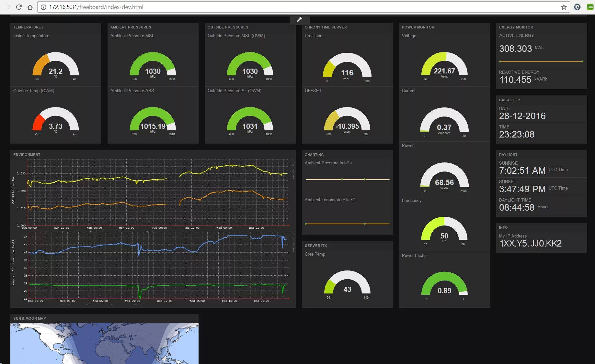This screenshot has height=364, width=595.
Task: Click the ENERGY MONITOR pane title
Action: coord(516,27)
